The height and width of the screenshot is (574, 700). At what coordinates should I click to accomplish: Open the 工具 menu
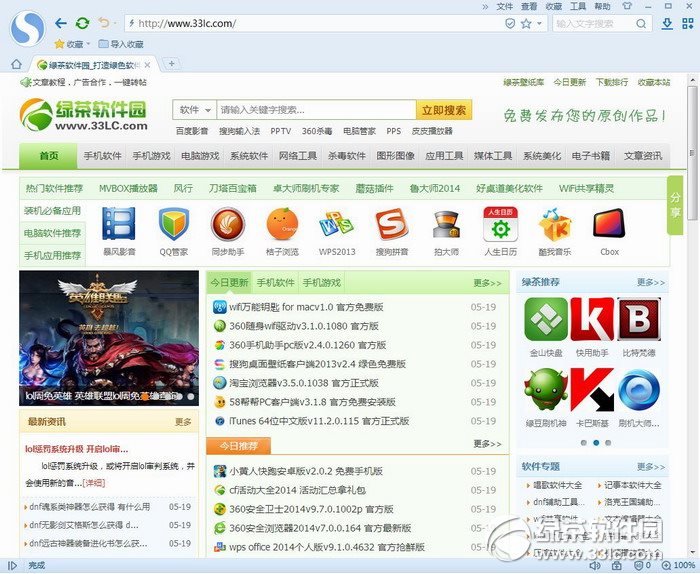[578, 6]
